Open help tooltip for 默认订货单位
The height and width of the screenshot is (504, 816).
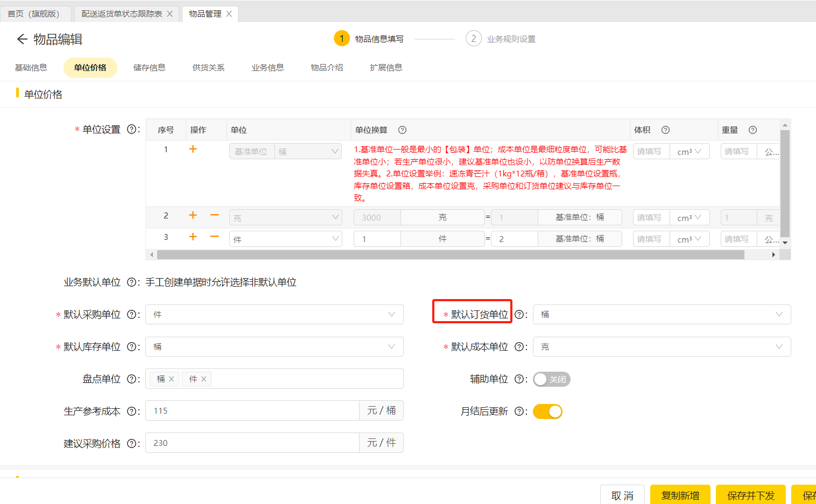tap(519, 315)
